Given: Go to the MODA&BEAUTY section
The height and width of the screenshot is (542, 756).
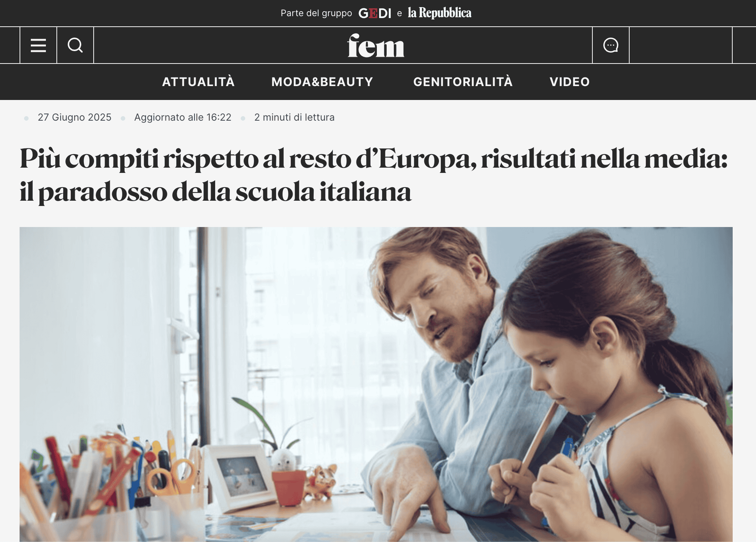Looking at the screenshot, I should 322,82.
